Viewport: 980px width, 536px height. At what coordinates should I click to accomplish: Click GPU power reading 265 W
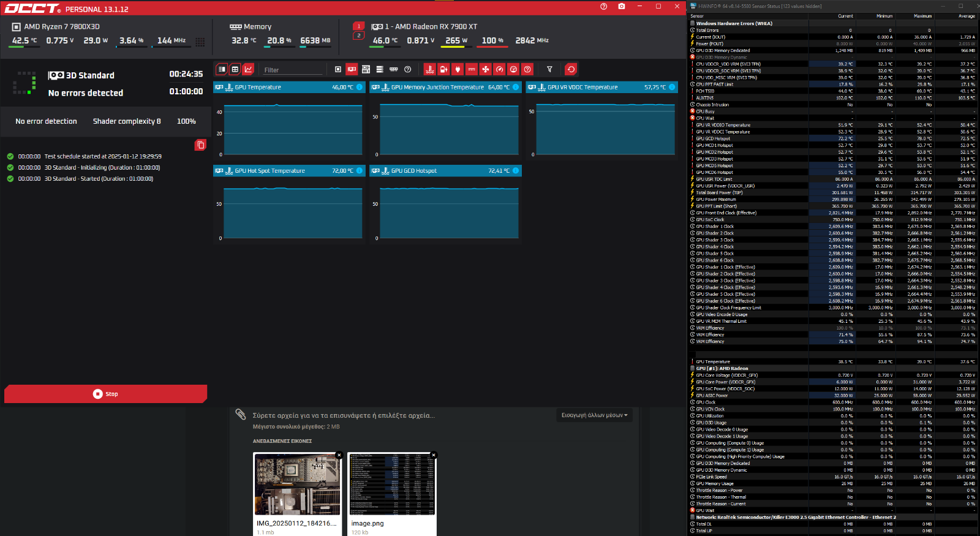(x=456, y=40)
